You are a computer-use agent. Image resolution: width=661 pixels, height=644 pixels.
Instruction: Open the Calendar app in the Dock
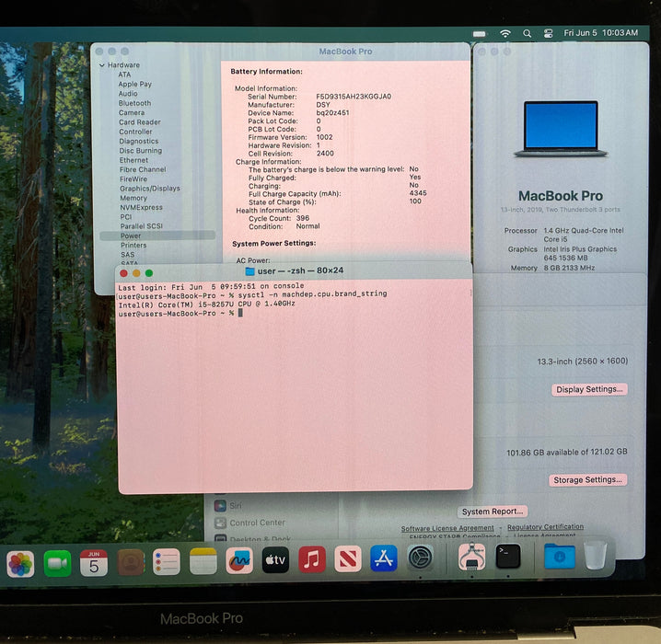(94, 563)
